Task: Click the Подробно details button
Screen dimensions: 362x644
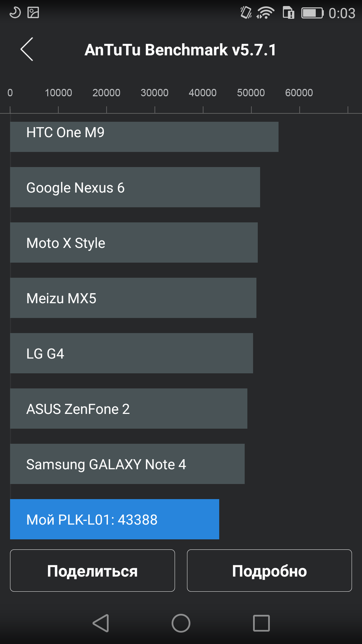Action: tap(269, 571)
